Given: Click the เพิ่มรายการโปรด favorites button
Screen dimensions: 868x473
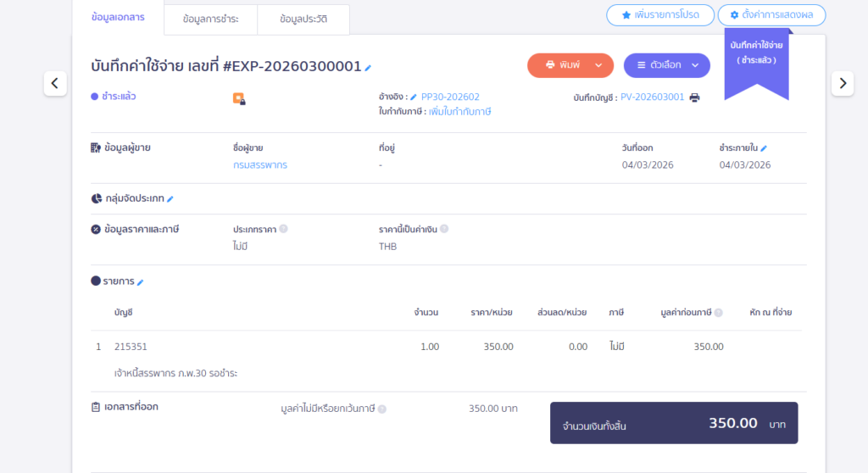Looking at the screenshot, I should 659,15.
